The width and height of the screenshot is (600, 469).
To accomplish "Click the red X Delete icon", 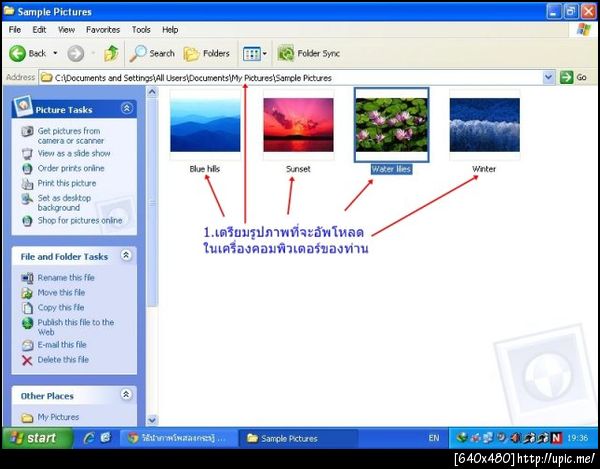I will coord(27,360).
